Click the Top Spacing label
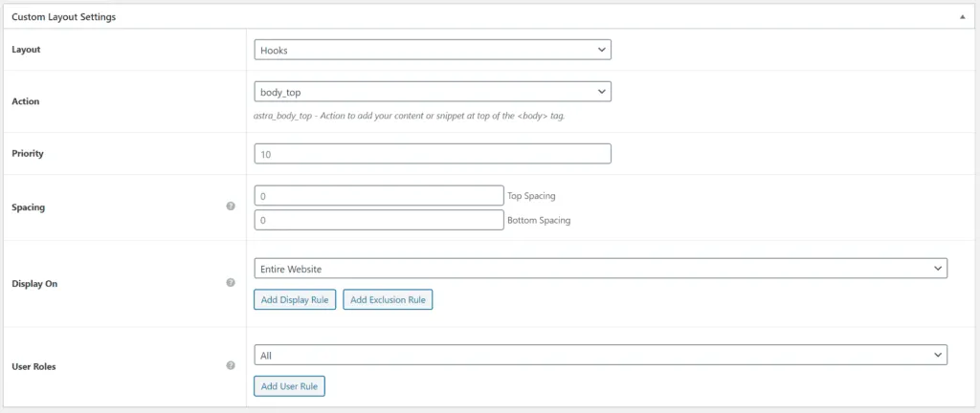Image resolution: width=980 pixels, height=413 pixels. (531, 195)
